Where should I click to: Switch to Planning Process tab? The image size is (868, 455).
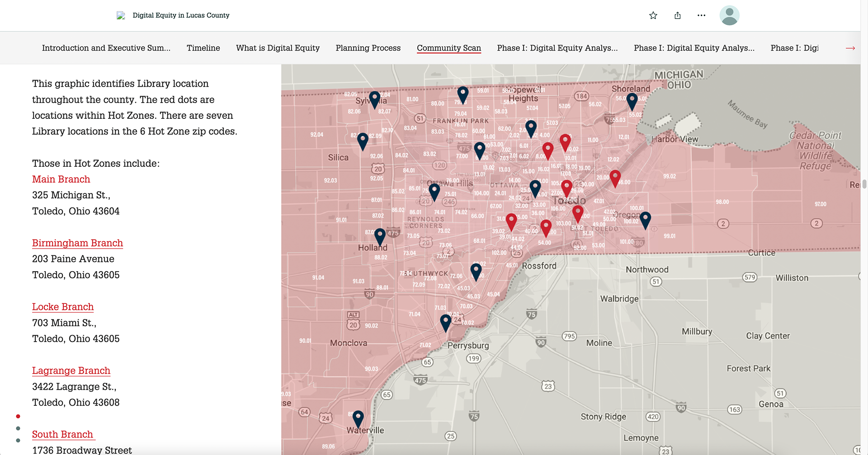[x=368, y=48]
